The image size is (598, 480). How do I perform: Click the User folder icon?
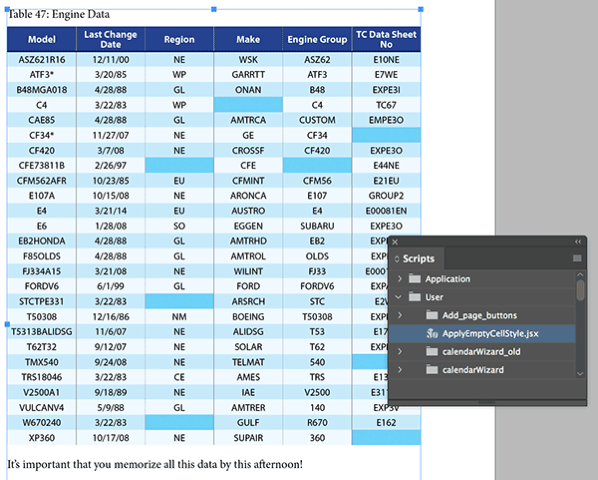pos(415,297)
